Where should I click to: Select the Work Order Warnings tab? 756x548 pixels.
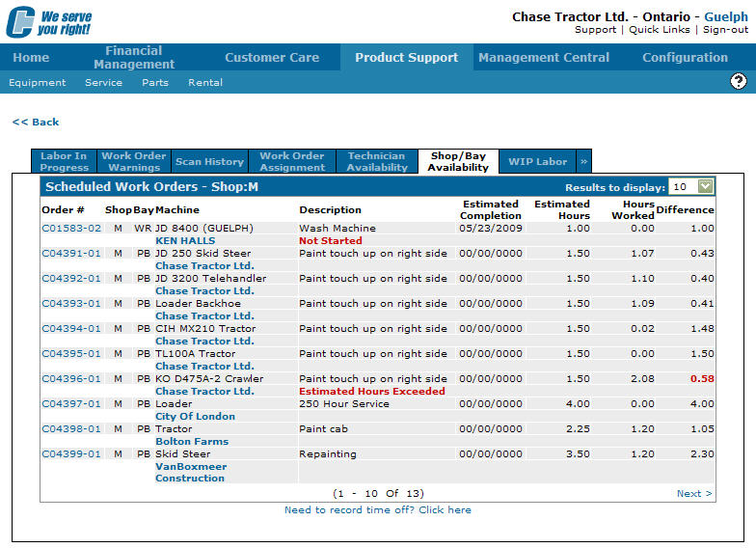pyautogui.click(x=134, y=162)
